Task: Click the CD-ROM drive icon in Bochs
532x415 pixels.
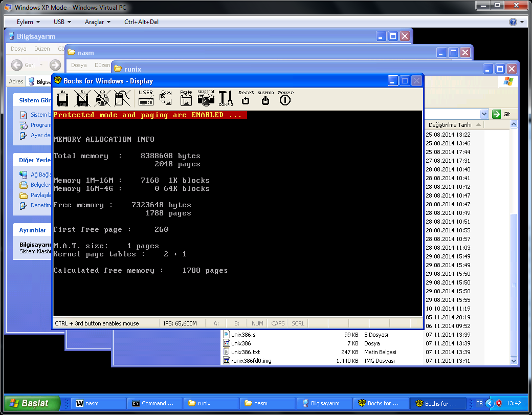Action: [x=102, y=98]
